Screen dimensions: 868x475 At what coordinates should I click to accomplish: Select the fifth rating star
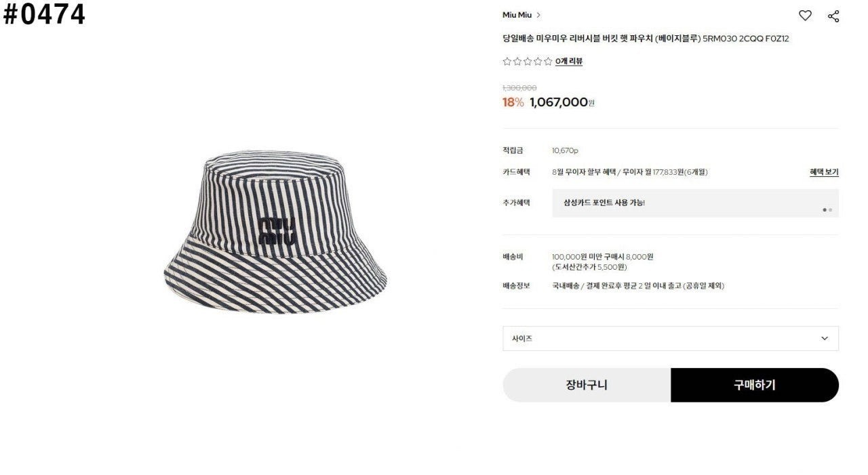click(x=548, y=62)
